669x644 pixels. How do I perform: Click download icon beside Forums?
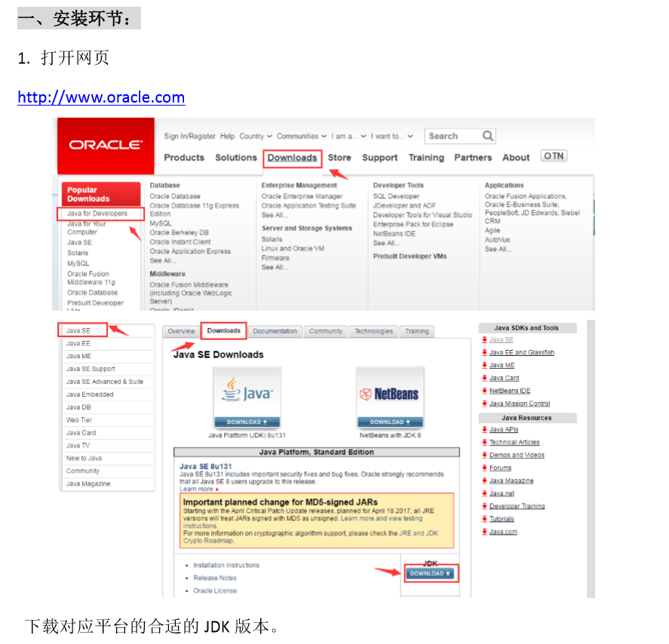click(484, 468)
